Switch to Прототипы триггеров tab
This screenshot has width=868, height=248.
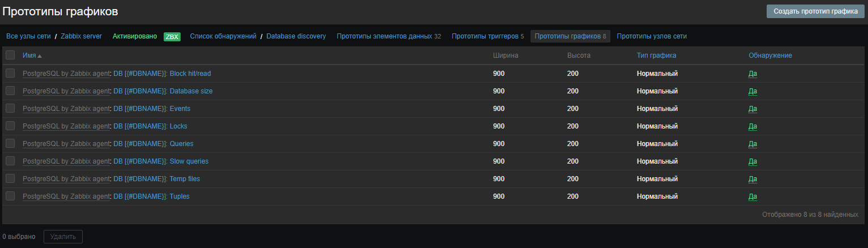coord(484,36)
